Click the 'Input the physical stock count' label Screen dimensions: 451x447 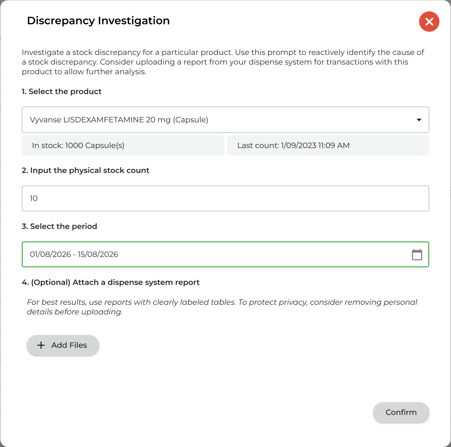coord(85,170)
